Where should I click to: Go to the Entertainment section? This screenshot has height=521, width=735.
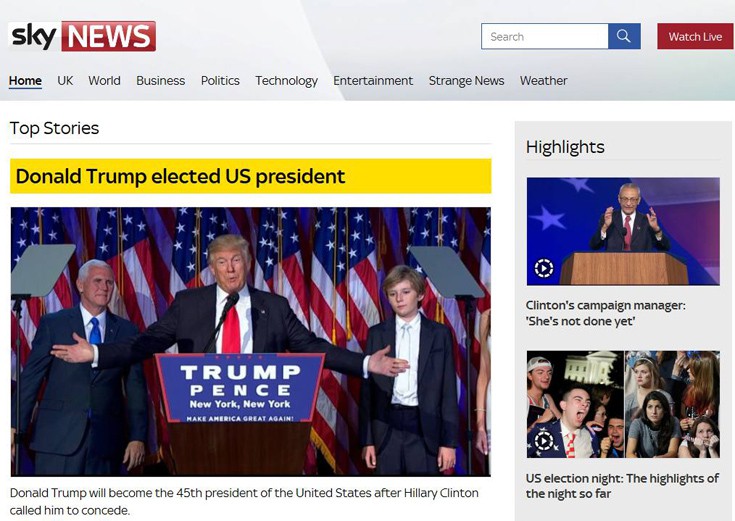click(373, 81)
